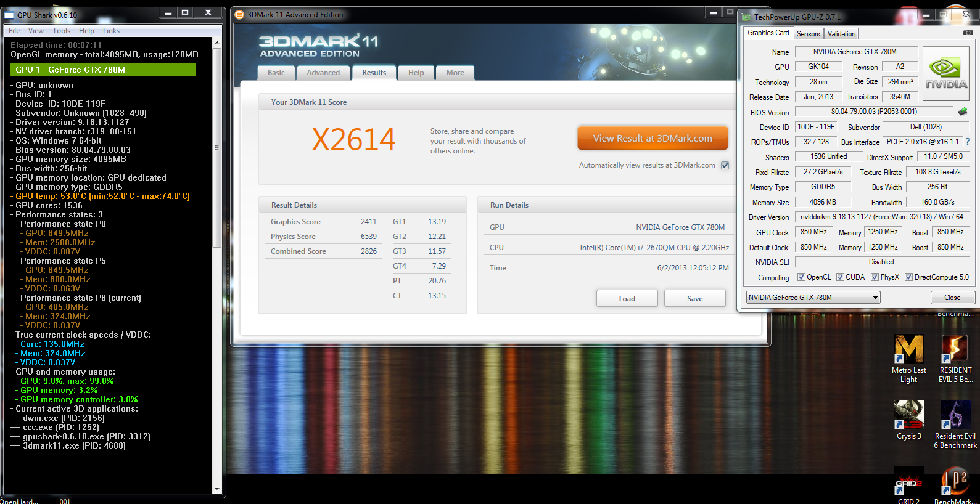
Task: Click the Combined Score value 2826
Action: point(369,251)
